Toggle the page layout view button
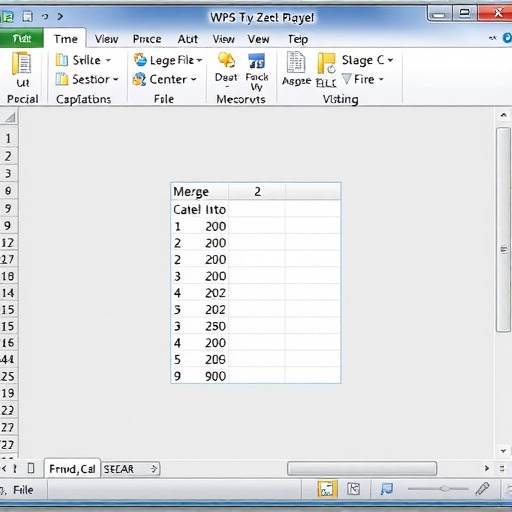 353,489
